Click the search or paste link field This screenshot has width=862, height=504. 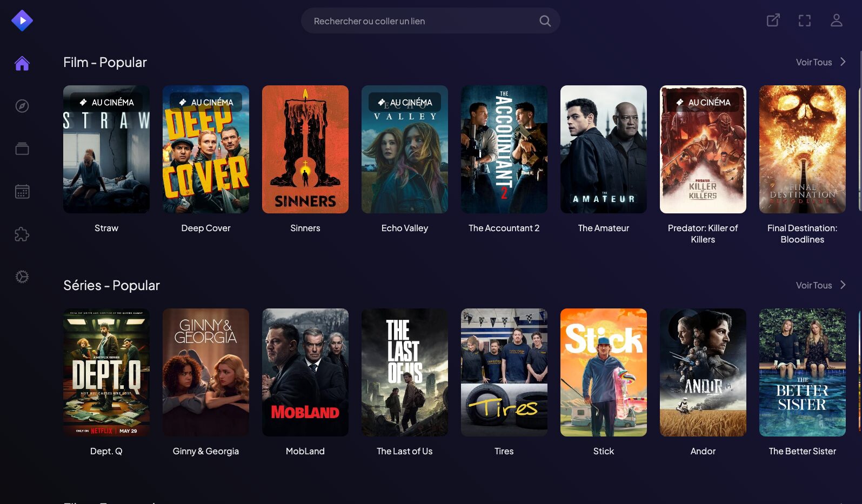(x=430, y=21)
